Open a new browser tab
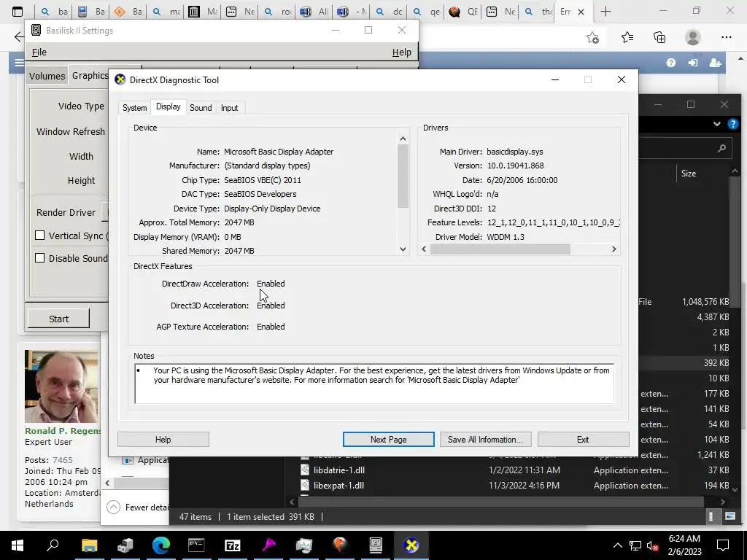The image size is (747, 560). (x=605, y=12)
